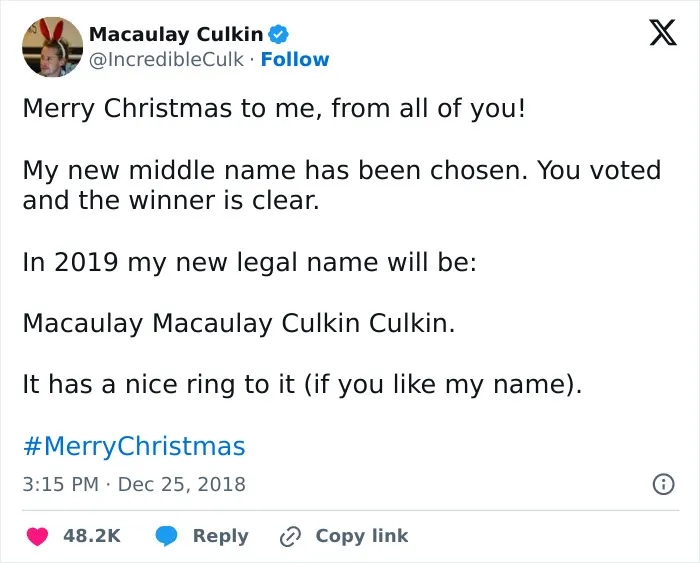Click the 'Merry Christmas to me' line

point(274,108)
